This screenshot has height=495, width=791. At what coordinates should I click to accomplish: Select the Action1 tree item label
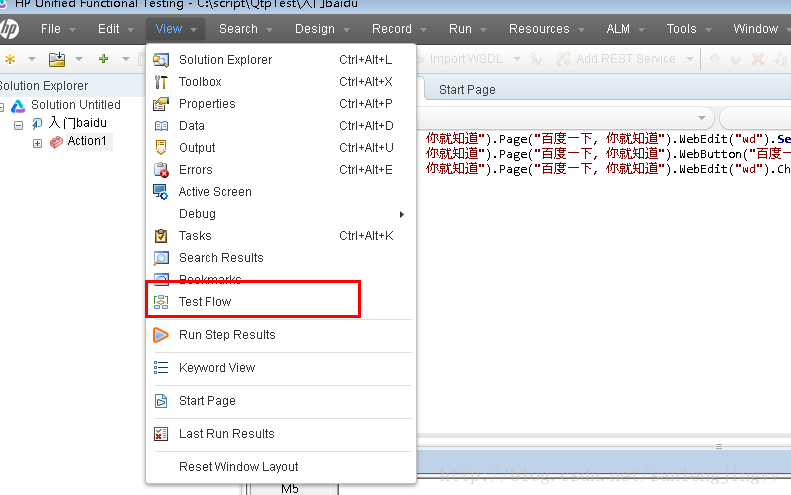click(x=87, y=141)
